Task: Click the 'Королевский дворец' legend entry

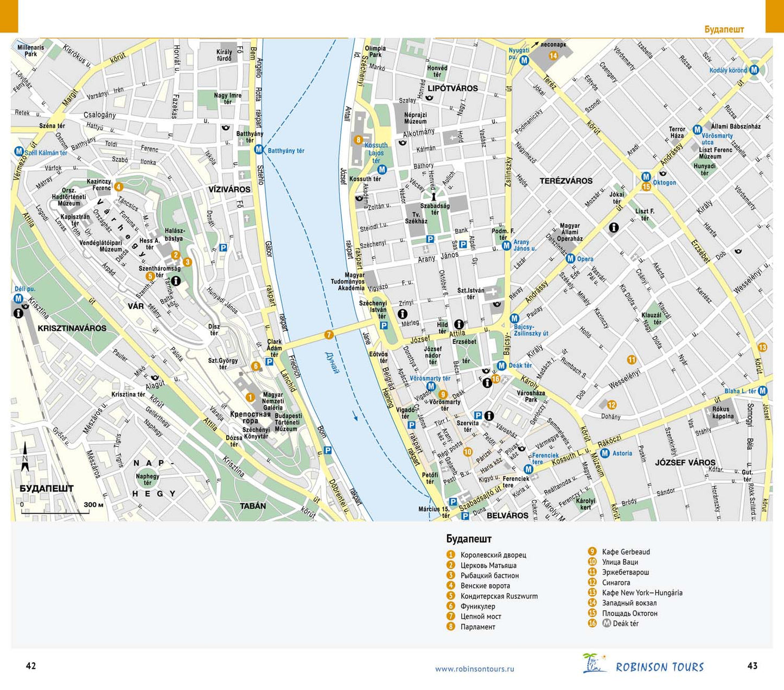Action: (493, 555)
